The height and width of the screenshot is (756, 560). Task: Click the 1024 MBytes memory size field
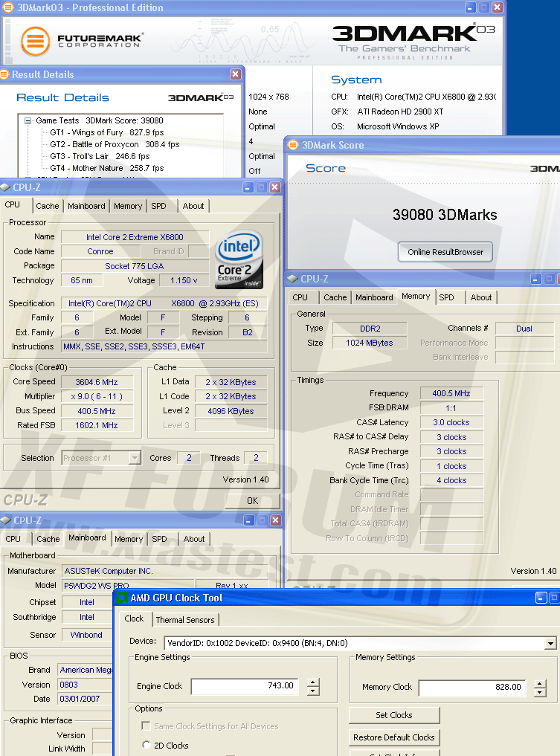(x=370, y=343)
